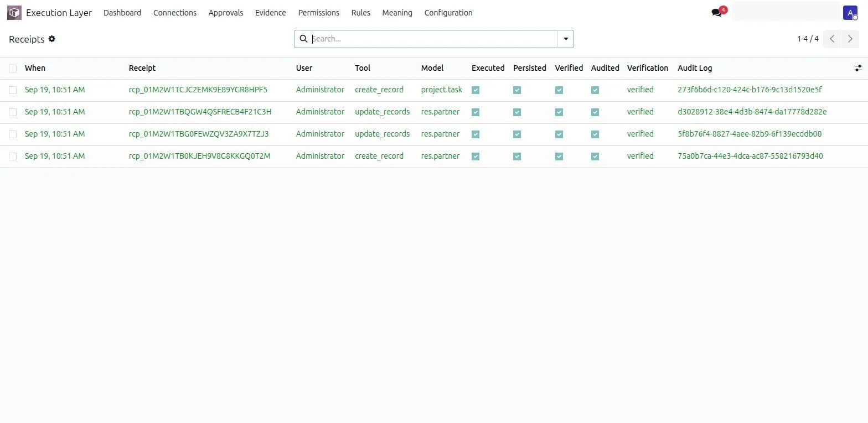Open the Connections menu
The width and height of the screenshot is (868, 423).
click(175, 13)
